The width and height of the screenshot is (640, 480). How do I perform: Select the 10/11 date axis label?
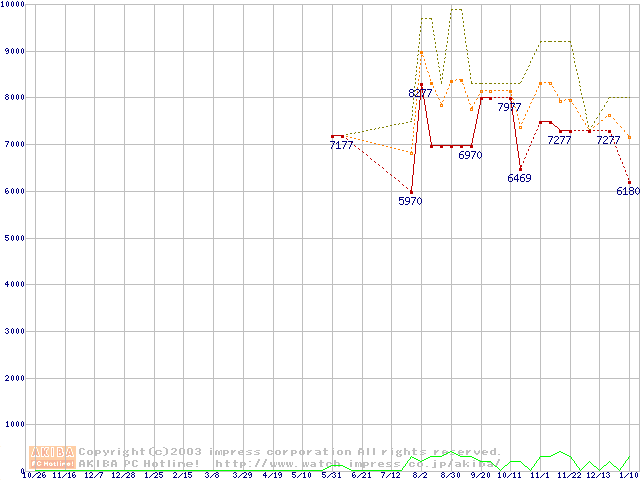pyautogui.click(x=510, y=476)
